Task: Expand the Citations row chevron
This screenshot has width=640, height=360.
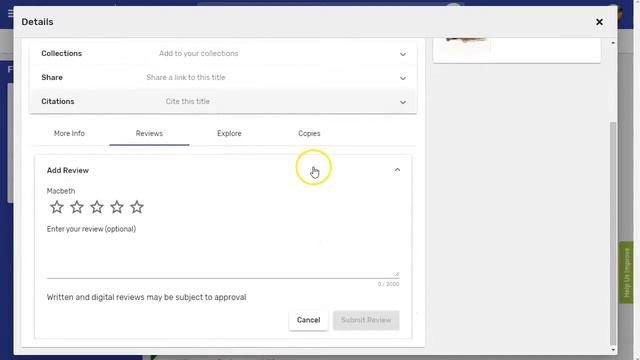Action: point(403,102)
